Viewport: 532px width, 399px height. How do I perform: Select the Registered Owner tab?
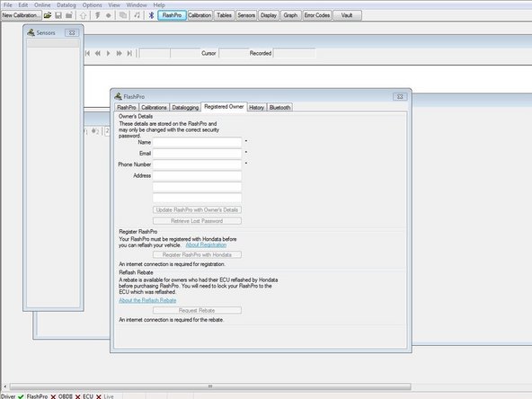click(224, 107)
